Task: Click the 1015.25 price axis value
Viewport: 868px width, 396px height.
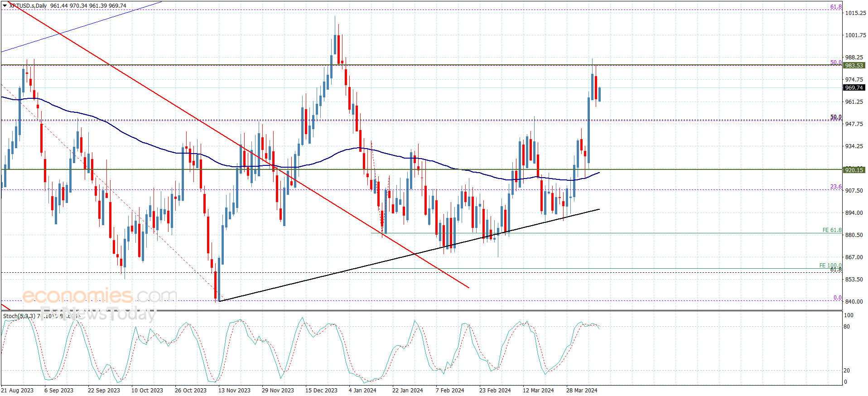Action: click(855, 13)
